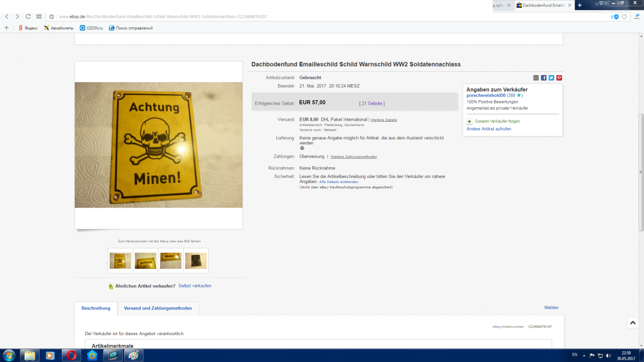The image size is (644, 362).
Task: Switch to 'Versand und Zahlungsmethoden' tab
Action: coord(158,308)
